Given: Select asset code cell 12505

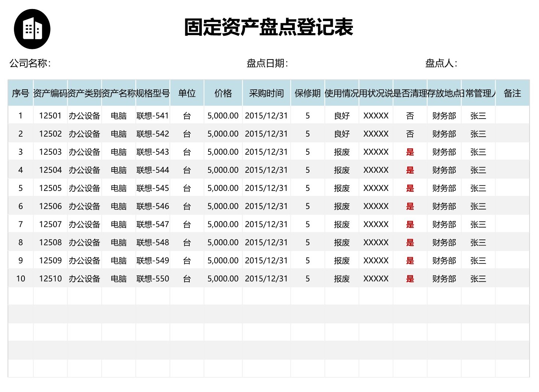Looking at the screenshot, I should click(x=50, y=188).
